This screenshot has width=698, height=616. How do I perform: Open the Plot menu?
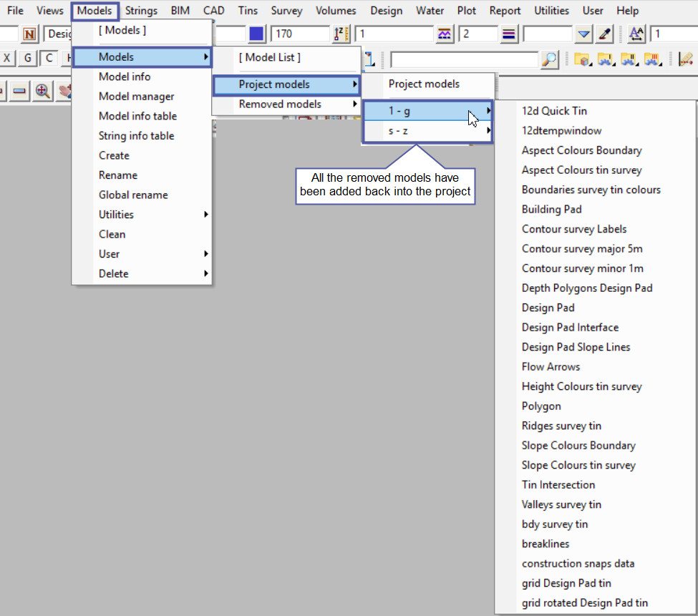tap(467, 10)
